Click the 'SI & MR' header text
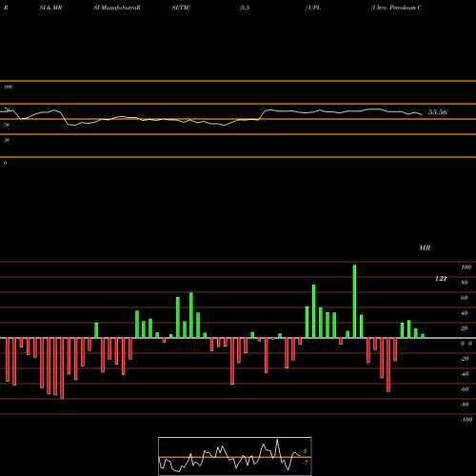The image size is (476, 476). pyautogui.click(x=50, y=8)
